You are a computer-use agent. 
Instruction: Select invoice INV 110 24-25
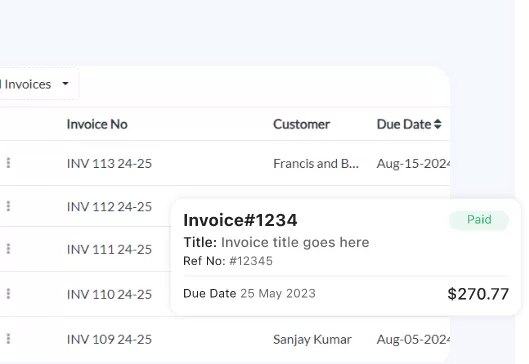coord(109,294)
